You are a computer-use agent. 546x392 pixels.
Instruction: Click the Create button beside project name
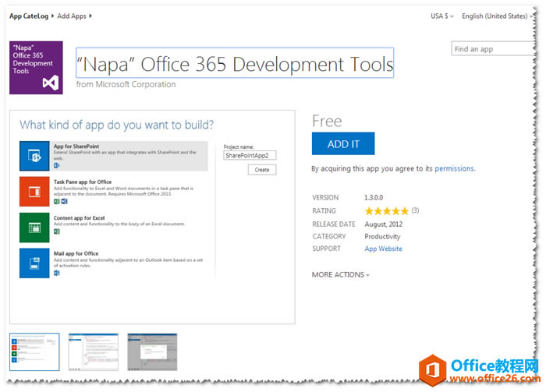coord(261,170)
